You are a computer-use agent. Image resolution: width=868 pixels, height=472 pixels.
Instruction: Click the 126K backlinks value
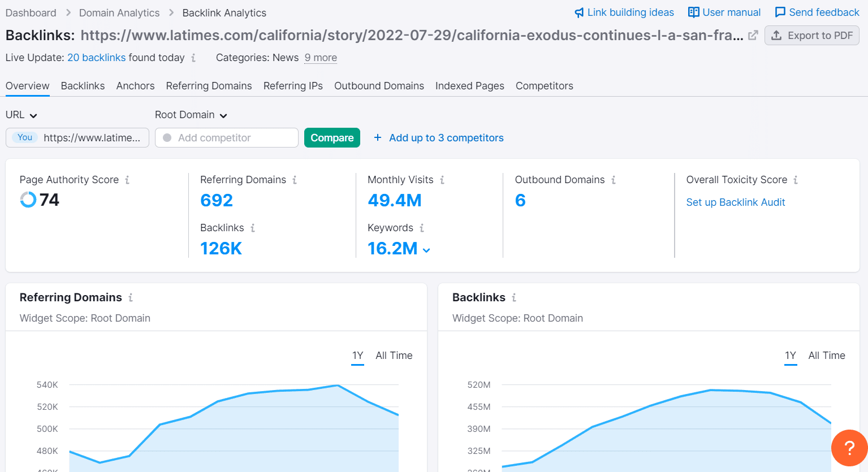(221, 248)
